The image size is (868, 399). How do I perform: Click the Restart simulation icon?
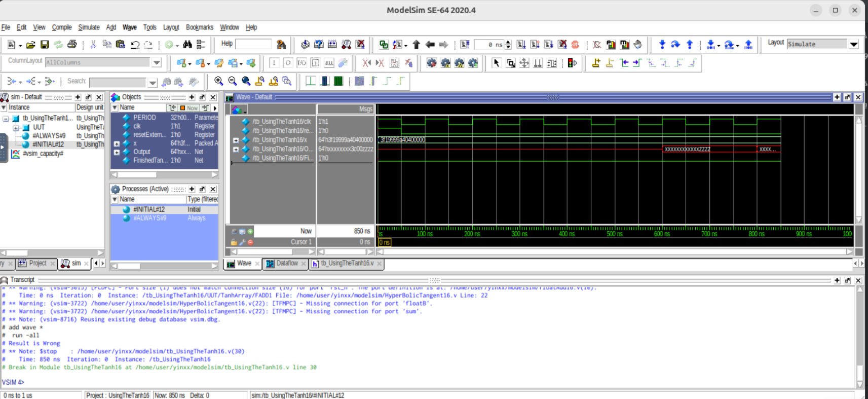click(x=465, y=45)
